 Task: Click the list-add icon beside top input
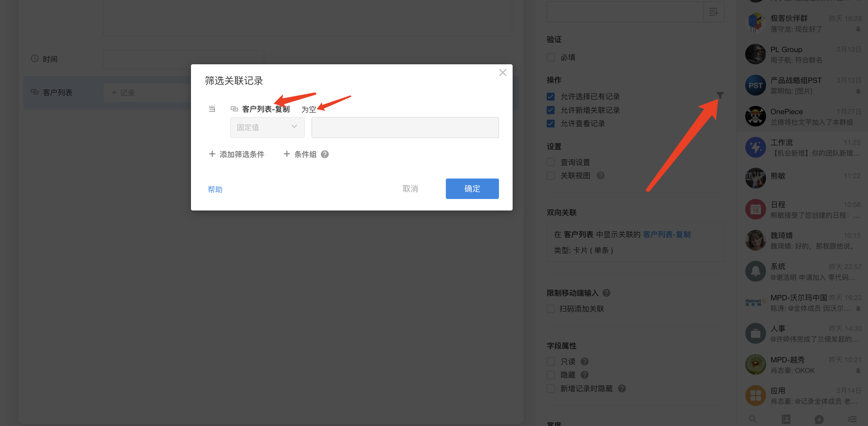(x=714, y=12)
